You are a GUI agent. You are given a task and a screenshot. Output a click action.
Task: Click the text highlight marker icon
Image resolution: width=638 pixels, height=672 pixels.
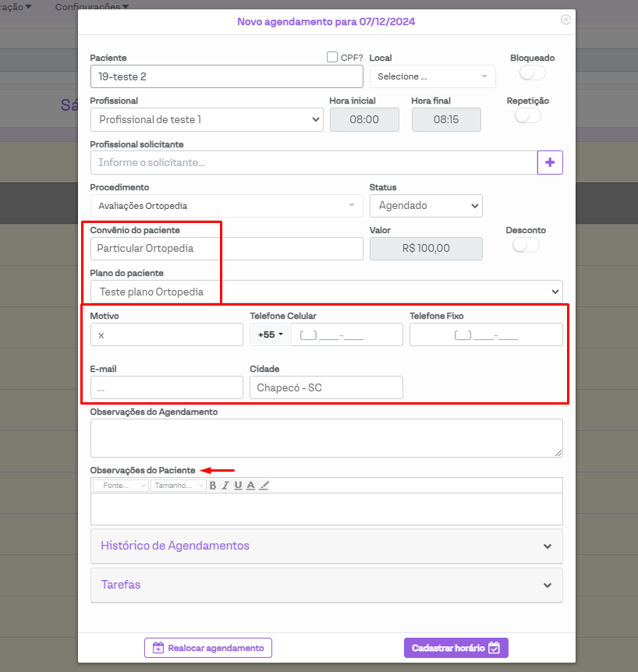pos(264,486)
